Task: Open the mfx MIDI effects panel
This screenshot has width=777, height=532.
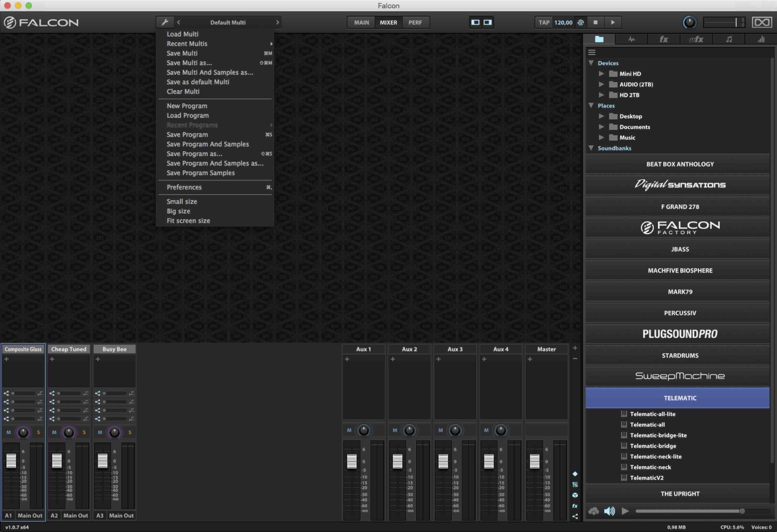Action: tap(696, 39)
